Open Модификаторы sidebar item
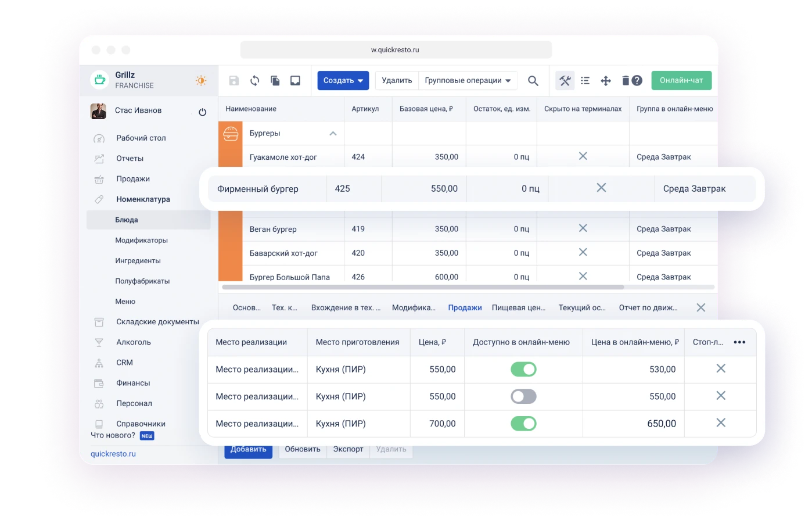 [x=142, y=241]
